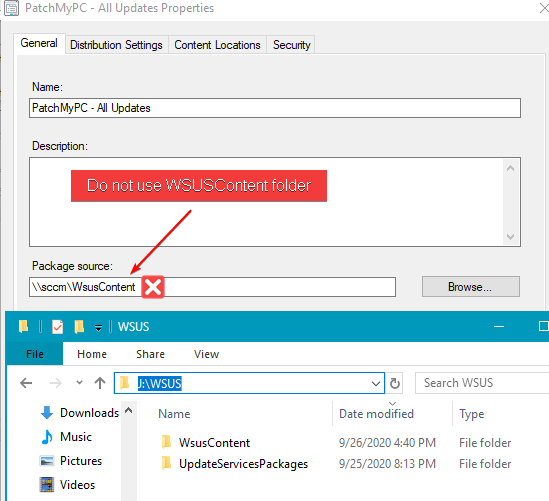549x501 pixels.
Task: Click the Pictures icon in navigation pane
Action: (x=47, y=461)
